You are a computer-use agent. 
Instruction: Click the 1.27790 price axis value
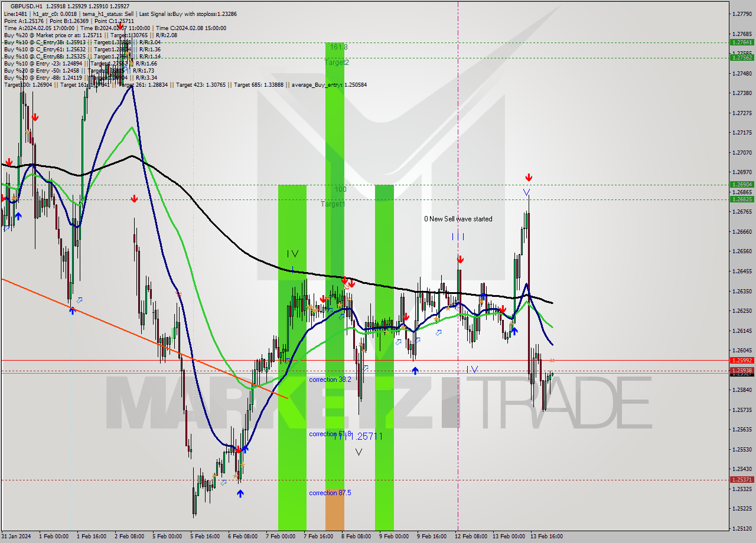742,14
